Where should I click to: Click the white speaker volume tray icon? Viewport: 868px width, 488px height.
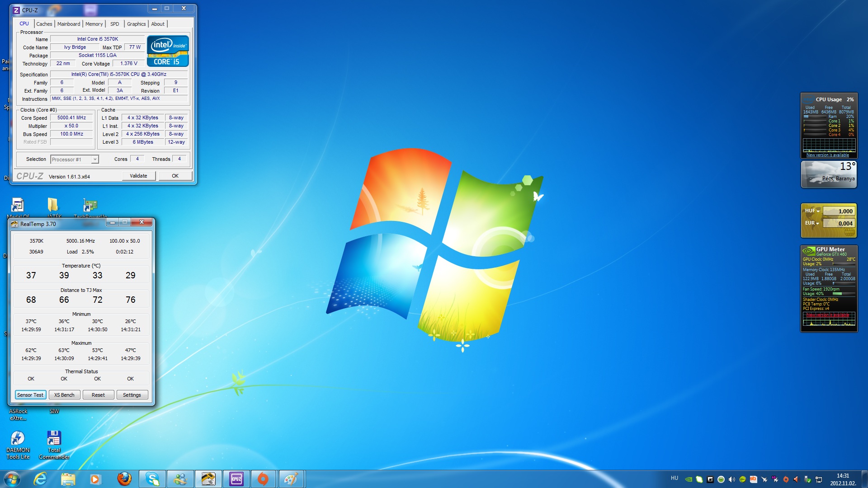pos(731,479)
